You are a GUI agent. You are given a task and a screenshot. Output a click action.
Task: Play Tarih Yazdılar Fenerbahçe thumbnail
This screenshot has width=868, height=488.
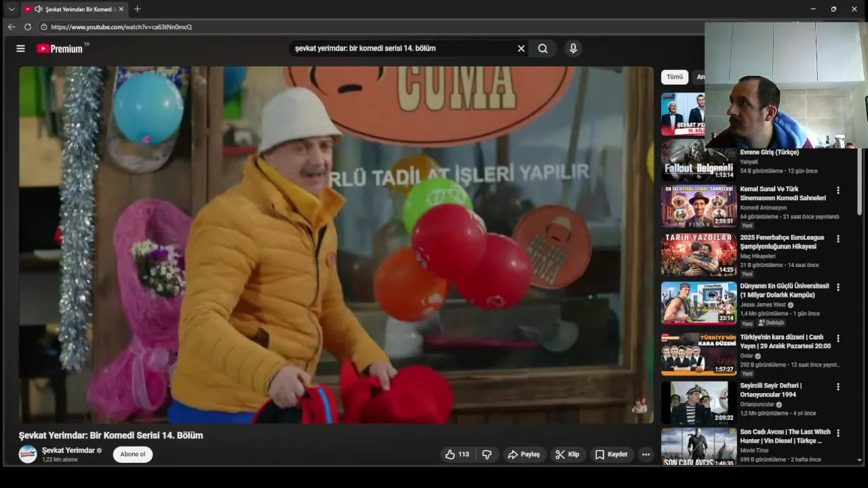pos(698,254)
